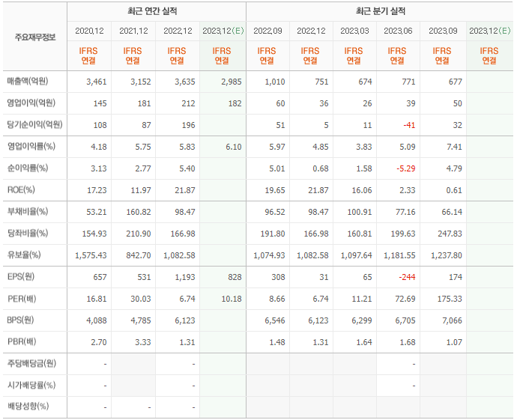Select the PER(배) row label

22,299
